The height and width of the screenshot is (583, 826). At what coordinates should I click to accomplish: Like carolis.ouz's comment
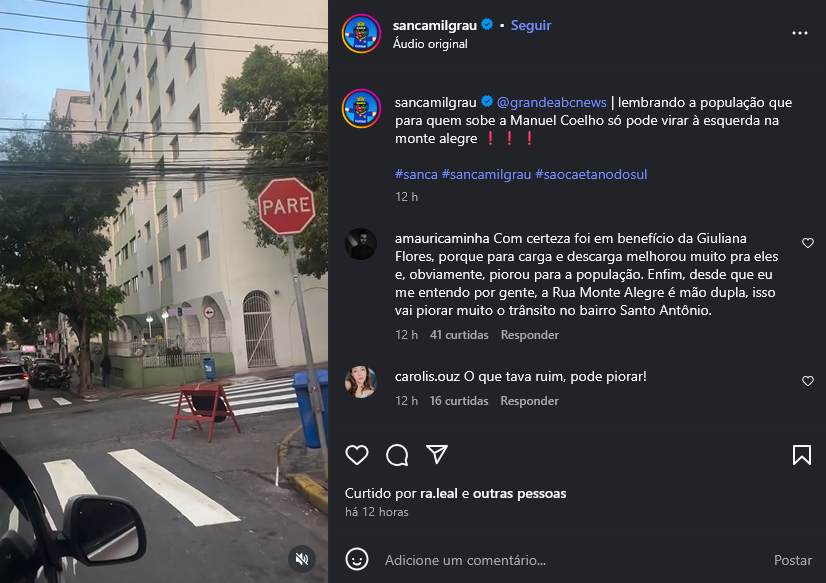click(x=808, y=381)
